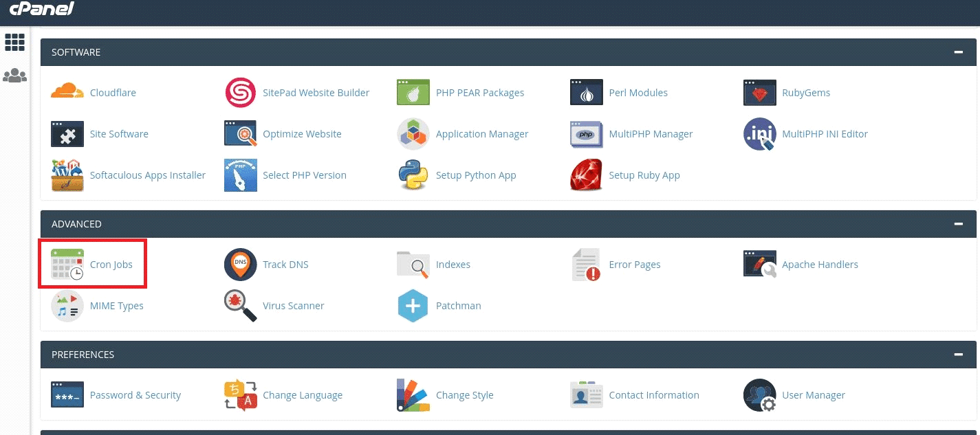Open Select PHP Version
This screenshot has width=980, height=435.
tap(304, 175)
